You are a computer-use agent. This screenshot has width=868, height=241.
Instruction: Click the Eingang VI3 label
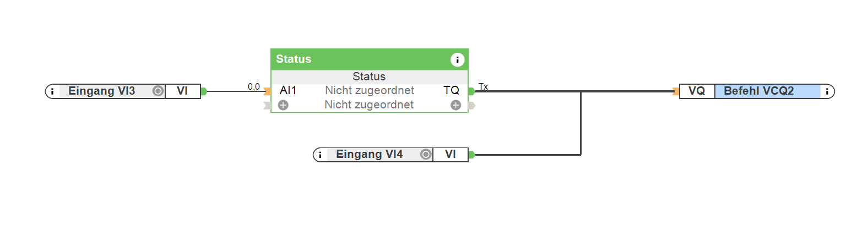102,91
